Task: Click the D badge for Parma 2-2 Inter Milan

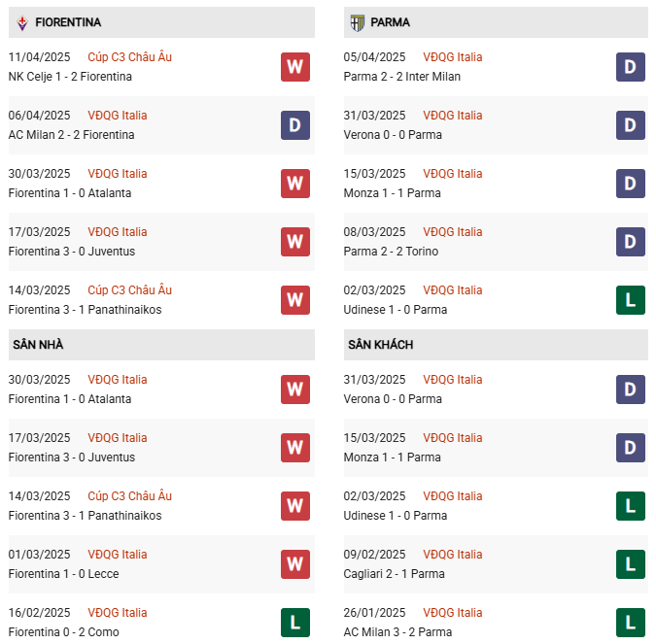Action: pyautogui.click(x=631, y=67)
